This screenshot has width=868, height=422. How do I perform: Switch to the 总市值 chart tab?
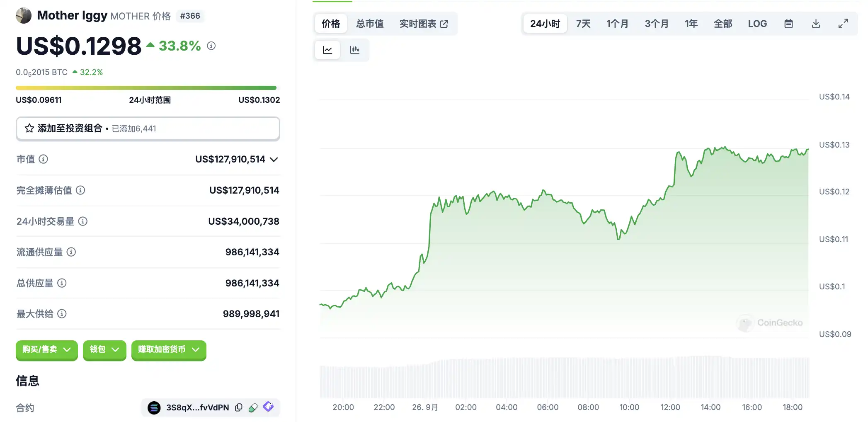click(x=370, y=24)
